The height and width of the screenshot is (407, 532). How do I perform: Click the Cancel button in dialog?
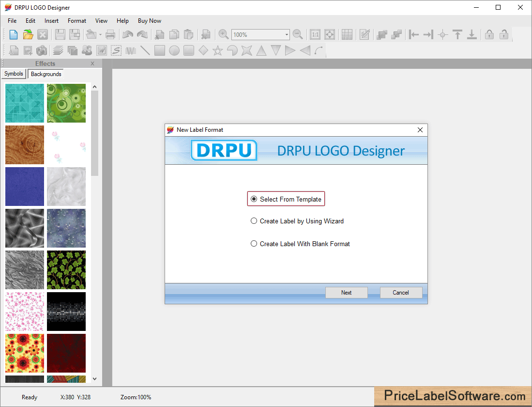(x=401, y=293)
